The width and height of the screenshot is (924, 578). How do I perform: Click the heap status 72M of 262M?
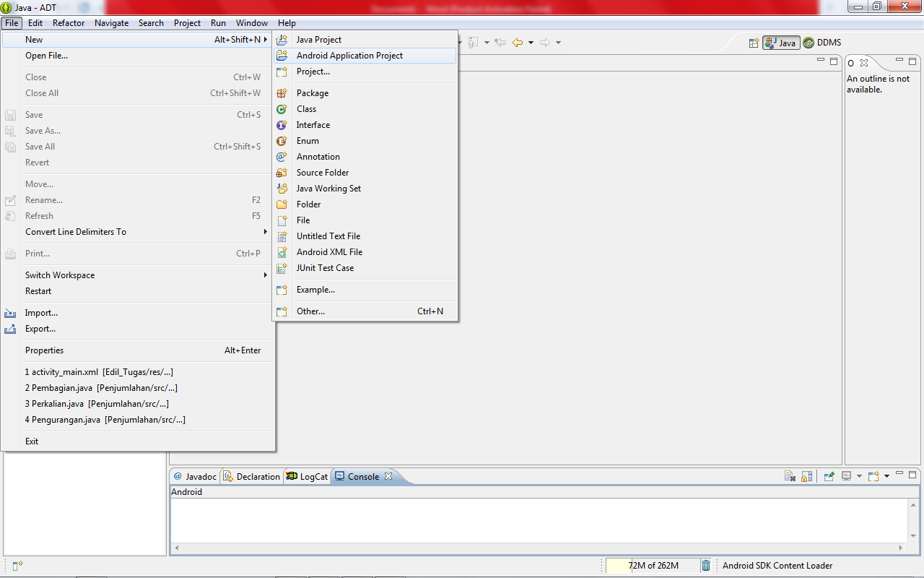pos(653,566)
